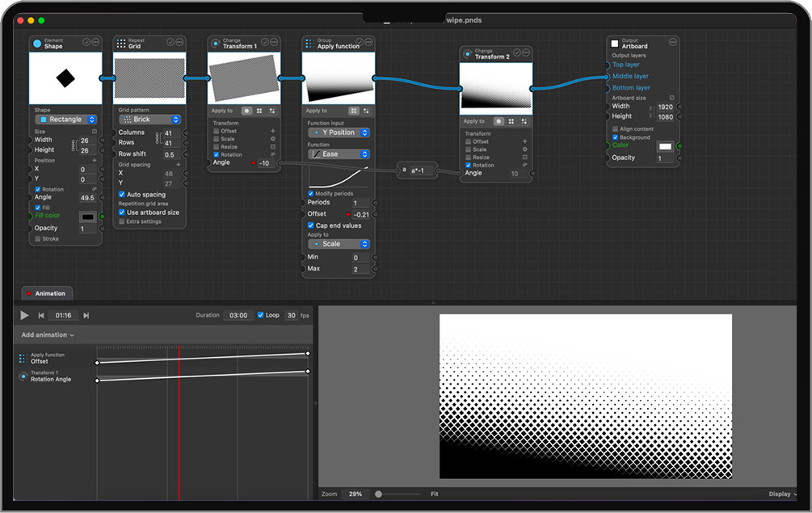The width and height of the screenshot is (812, 513).
Task: Click the Fit zoom button
Action: pyautogui.click(x=434, y=494)
